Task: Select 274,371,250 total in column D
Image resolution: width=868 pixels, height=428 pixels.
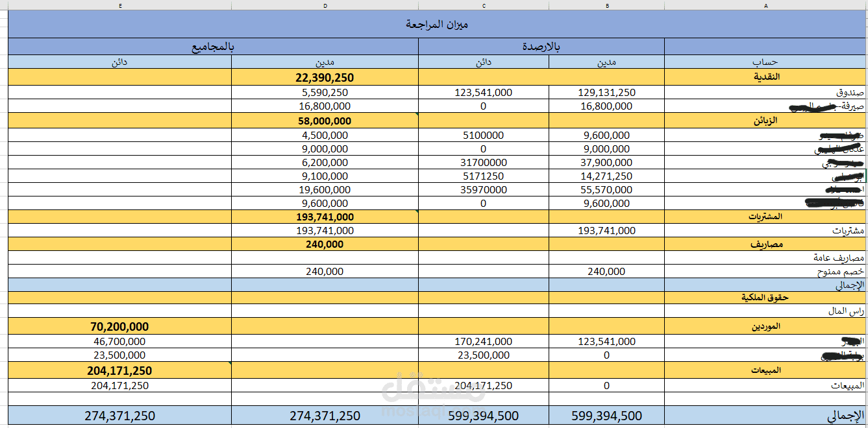Action: click(x=325, y=416)
